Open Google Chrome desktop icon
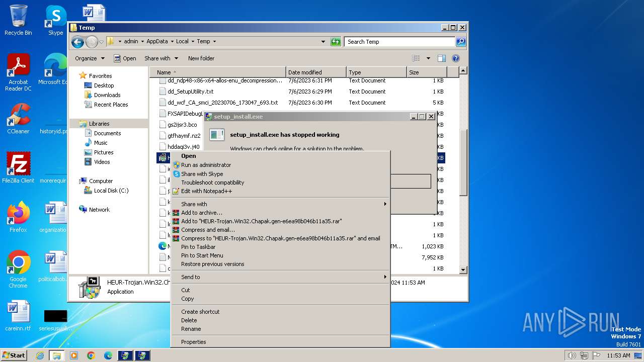Viewport: 644px width, 362px height. pyautogui.click(x=18, y=269)
